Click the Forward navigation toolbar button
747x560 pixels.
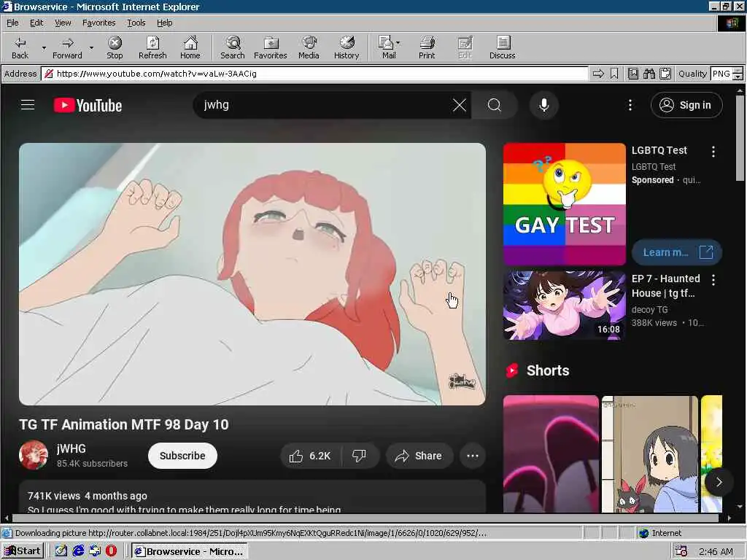pyautogui.click(x=67, y=48)
